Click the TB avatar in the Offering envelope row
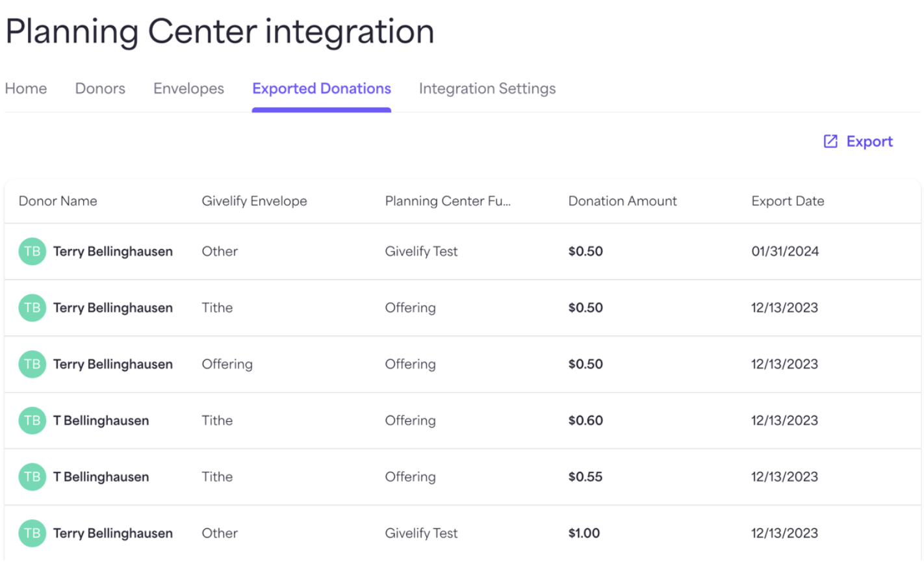The height and width of the screenshot is (568, 924). point(32,364)
